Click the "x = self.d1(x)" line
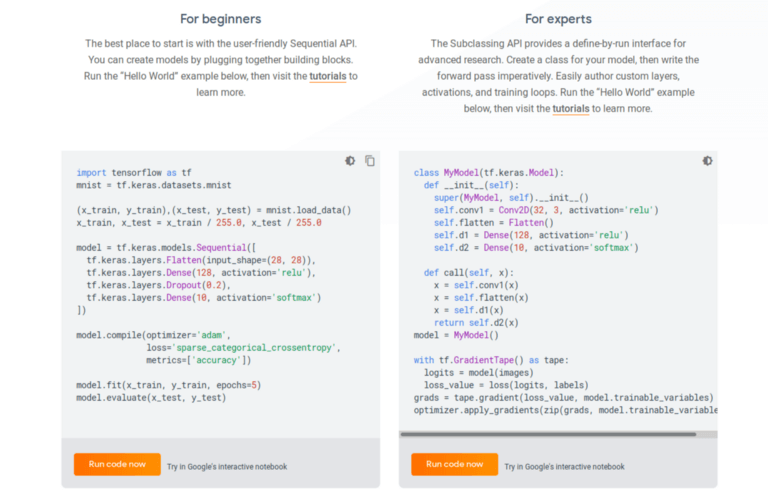This screenshot has height=493, width=768. 469,310
